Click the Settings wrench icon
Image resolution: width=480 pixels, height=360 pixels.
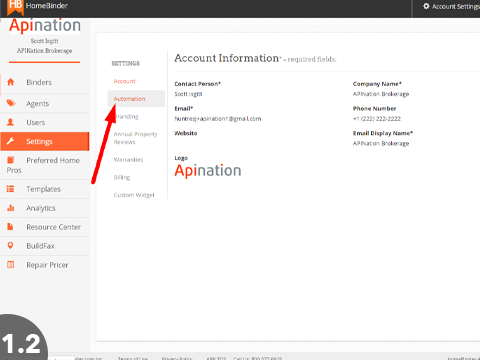coord(11,141)
